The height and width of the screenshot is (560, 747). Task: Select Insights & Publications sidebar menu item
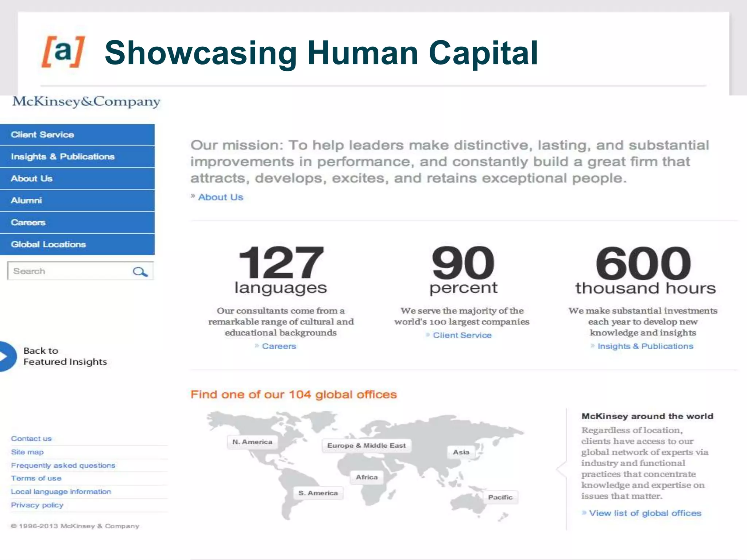point(77,157)
